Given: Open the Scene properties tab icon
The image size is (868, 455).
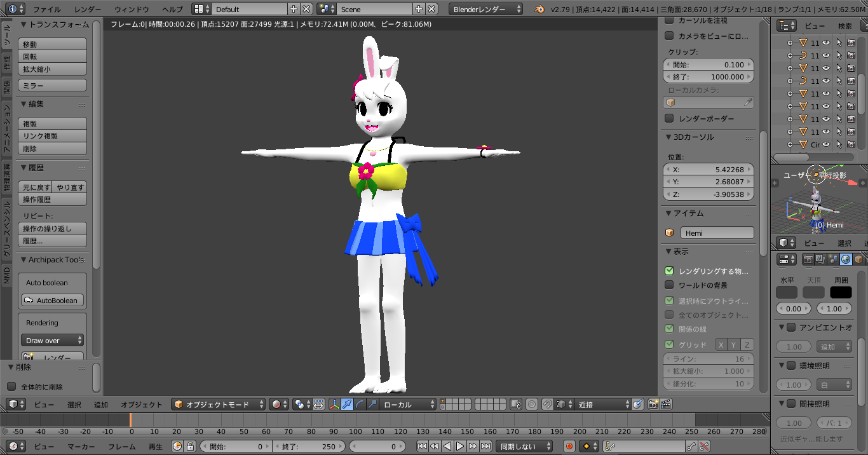Looking at the screenshot, I should click(x=833, y=259).
